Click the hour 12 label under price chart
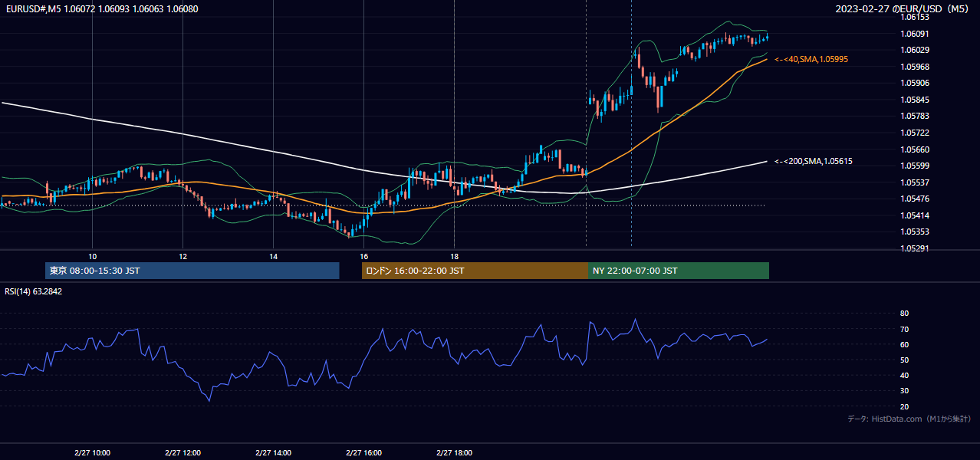 pos(183,256)
